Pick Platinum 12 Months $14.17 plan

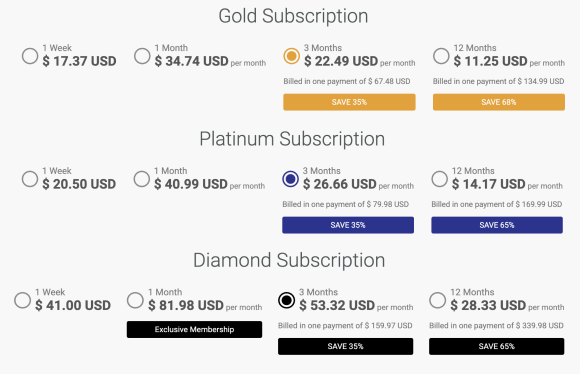[439, 179]
